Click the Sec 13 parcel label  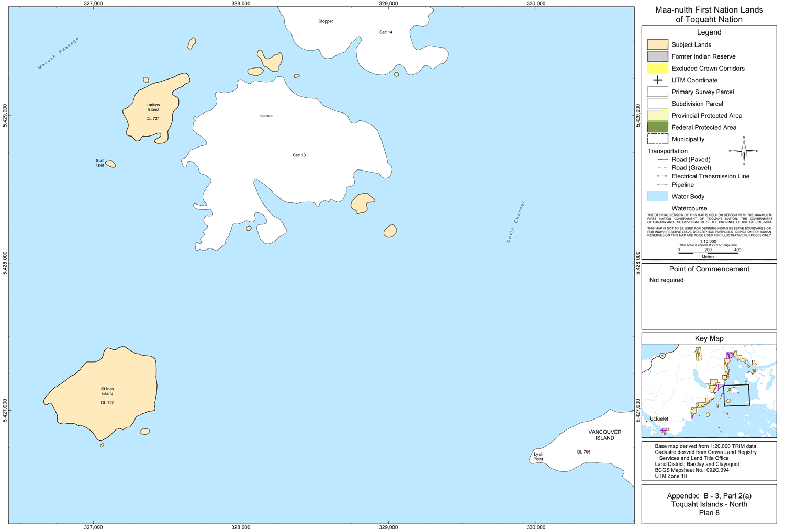pos(299,155)
